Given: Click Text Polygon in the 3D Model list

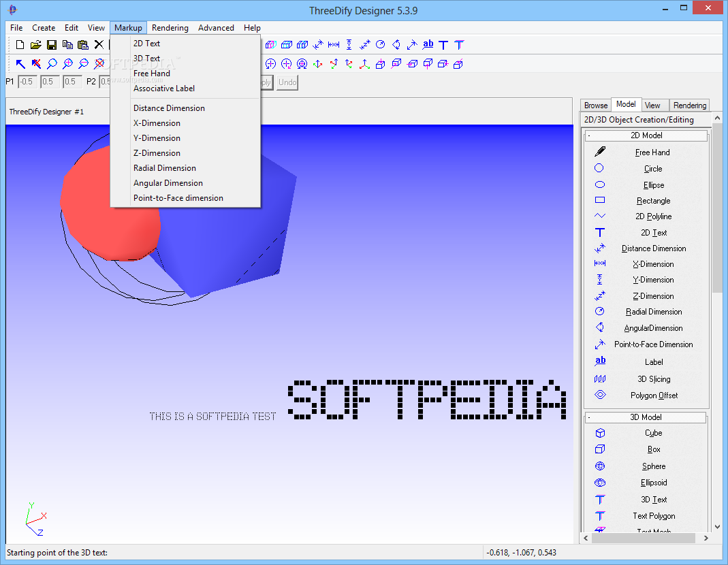Looking at the screenshot, I should [x=654, y=516].
